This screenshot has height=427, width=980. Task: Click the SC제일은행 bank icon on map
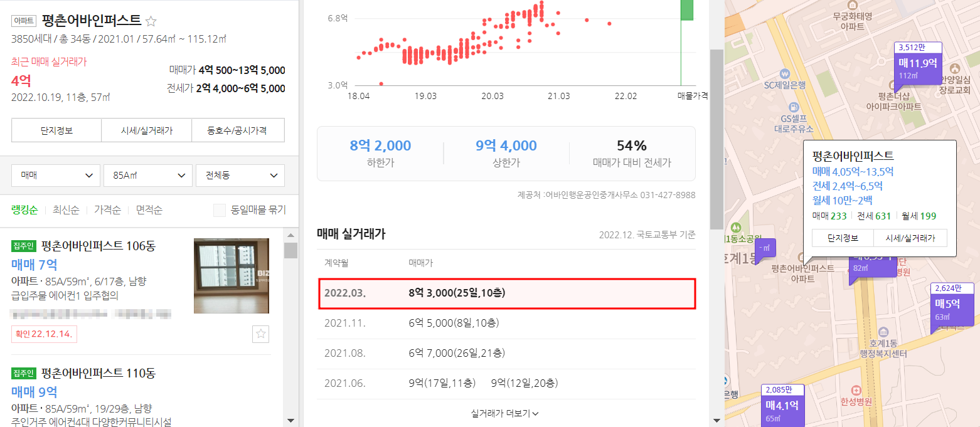pyautogui.click(x=784, y=73)
